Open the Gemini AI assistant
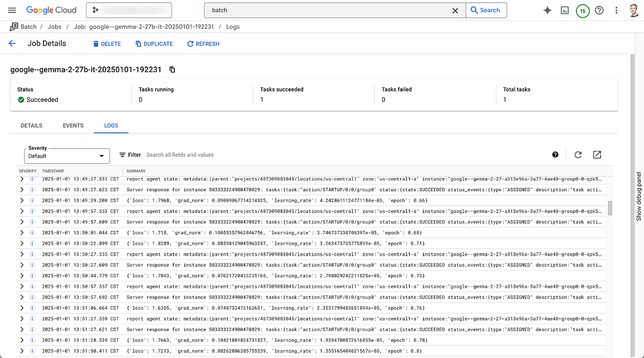 [547, 10]
